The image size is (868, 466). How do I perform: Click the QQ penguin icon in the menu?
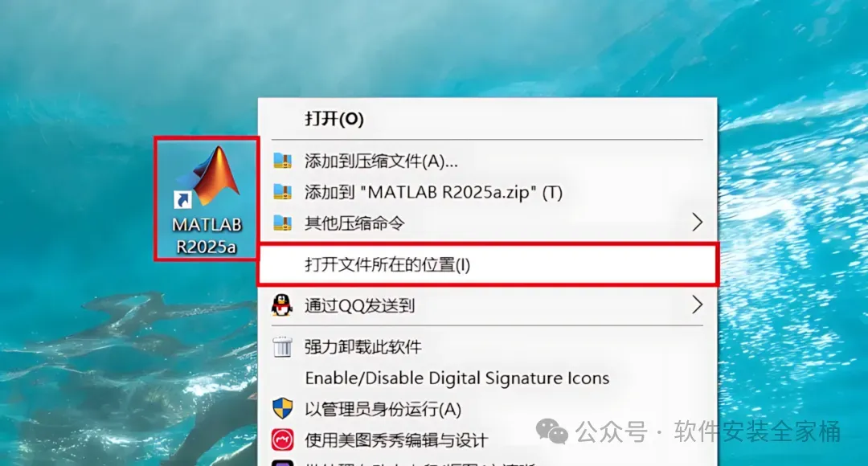point(282,305)
